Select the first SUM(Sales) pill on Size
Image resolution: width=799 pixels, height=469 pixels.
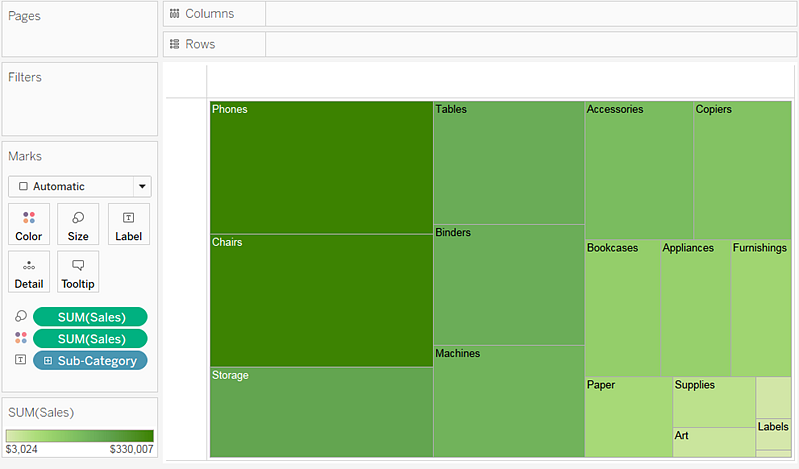(91, 317)
